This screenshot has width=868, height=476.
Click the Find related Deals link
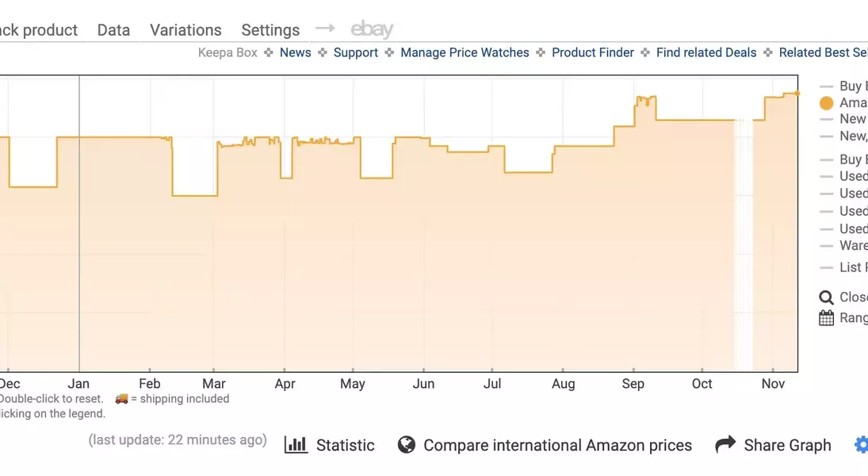point(706,52)
